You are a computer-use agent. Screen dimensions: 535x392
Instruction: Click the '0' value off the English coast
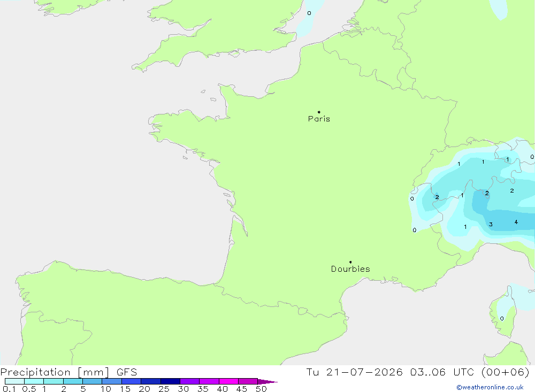309,13
